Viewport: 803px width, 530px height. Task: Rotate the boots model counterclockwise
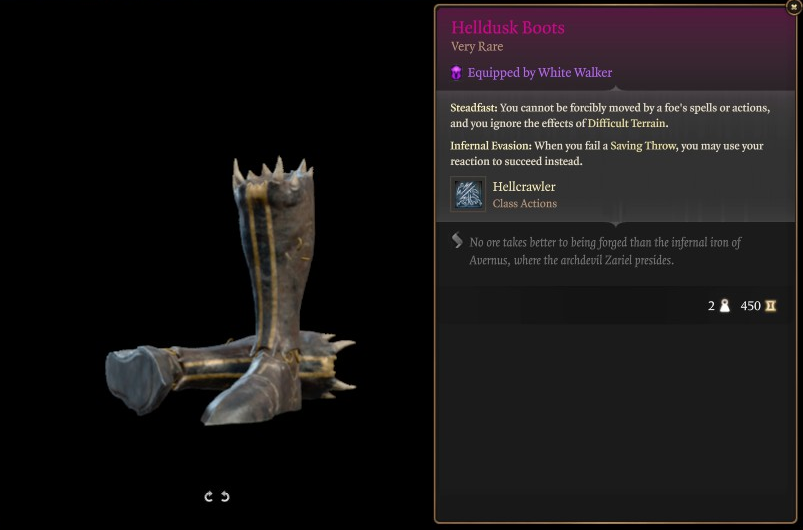(225, 496)
